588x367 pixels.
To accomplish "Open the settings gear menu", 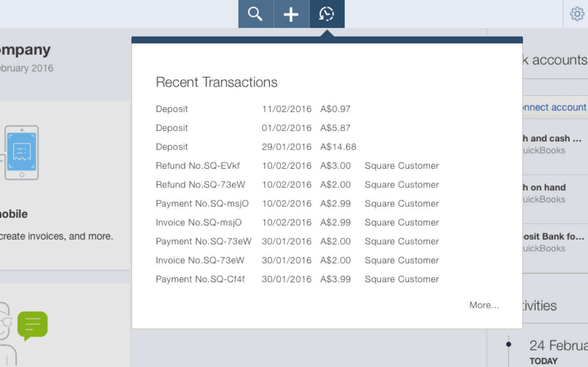I will [577, 14].
